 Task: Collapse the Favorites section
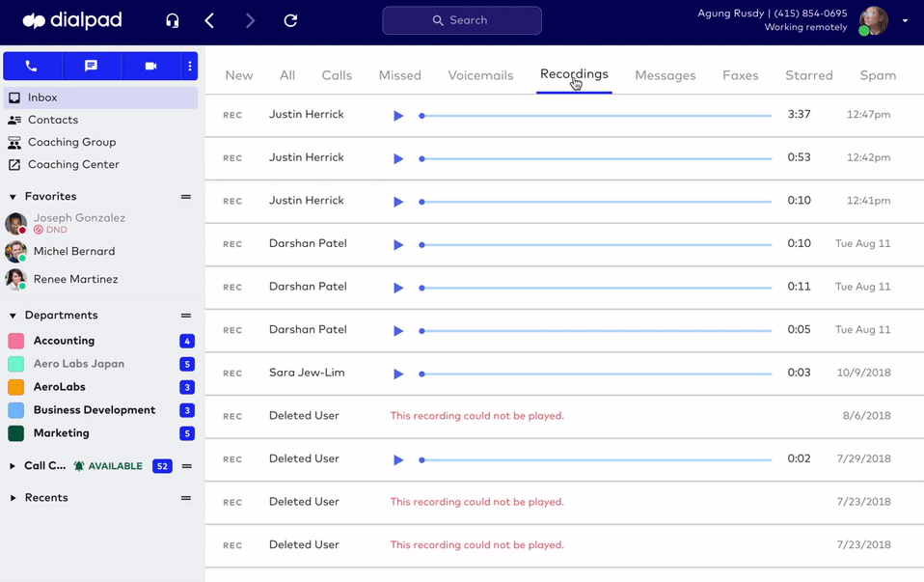click(x=13, y=196)
